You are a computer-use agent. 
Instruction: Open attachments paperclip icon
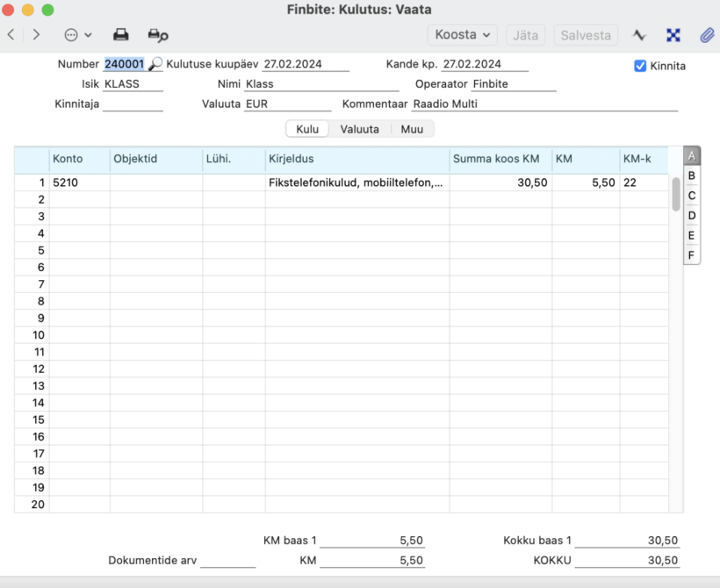point(707,35)
